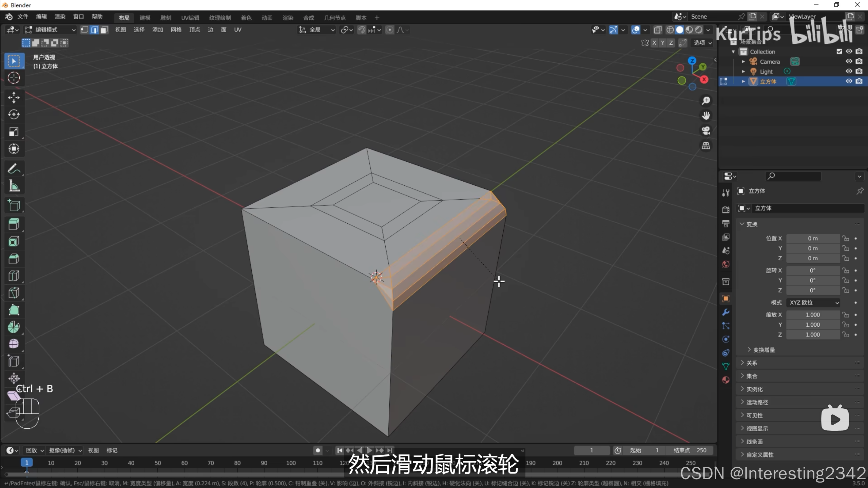Open the XYZ 欧拉 rotation mode dropdown

click(813, 303)
